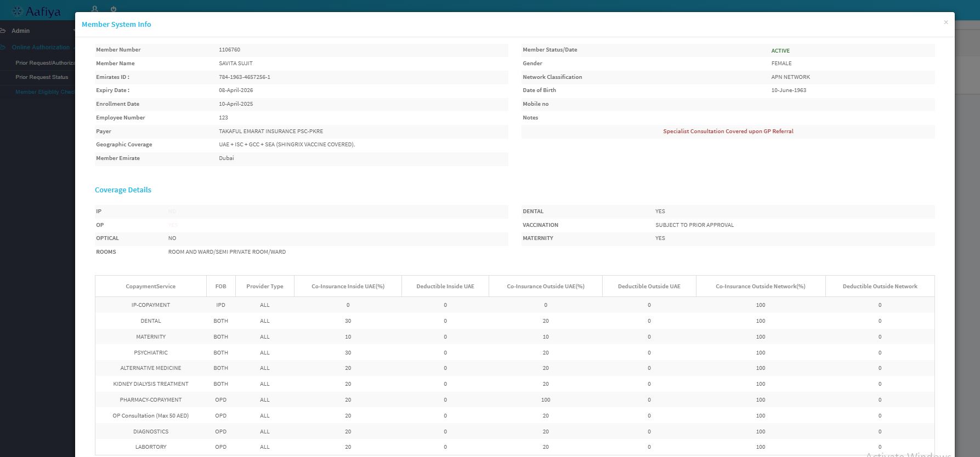The image size is (980, 457).
Task: Click the Provider Type column header
Action: pos(264,286)
